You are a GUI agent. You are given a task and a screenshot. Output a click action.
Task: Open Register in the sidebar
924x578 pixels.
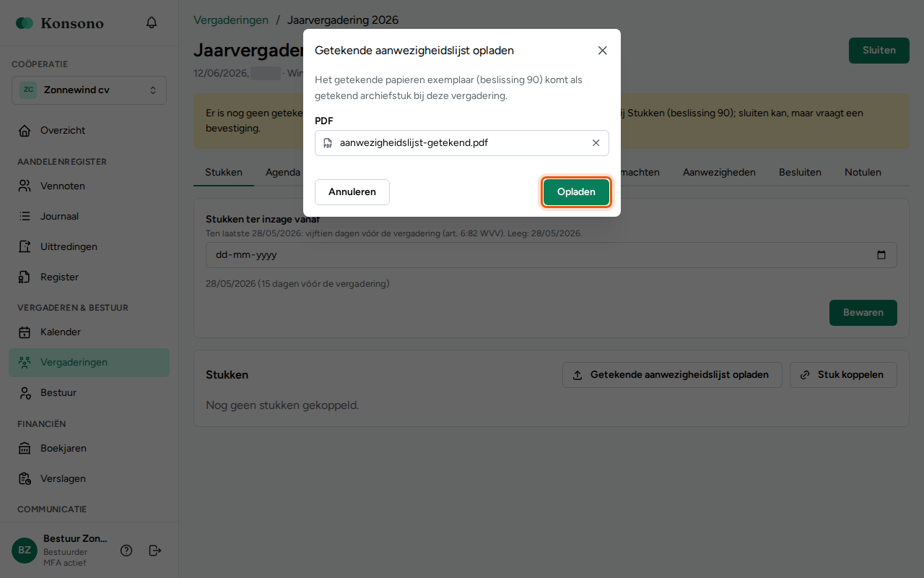pyautogui.click(x=89, y=277)
